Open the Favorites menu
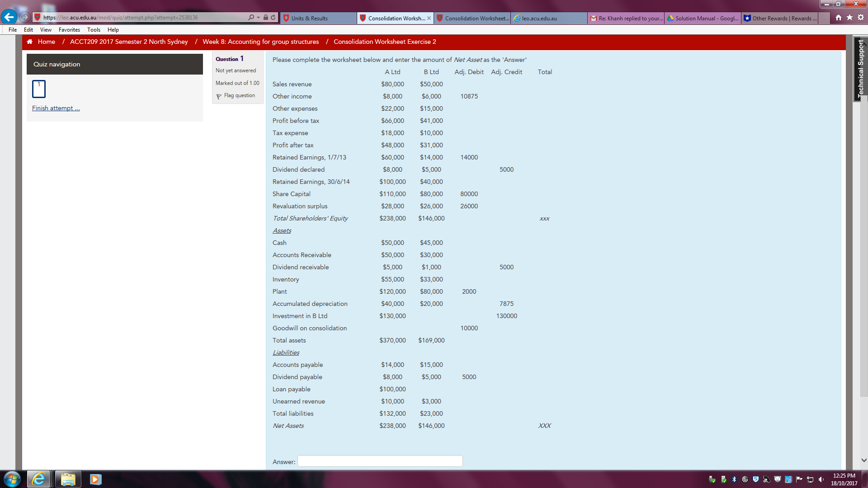The width and height of the screenshot is (868, 488). click(x=69, y=30)
